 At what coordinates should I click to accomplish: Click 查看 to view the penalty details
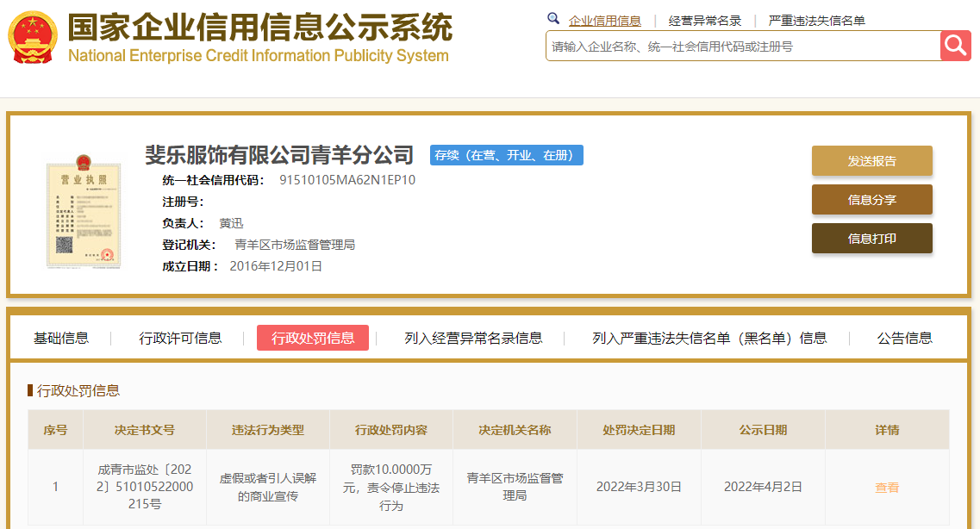(x=887, y=487)
